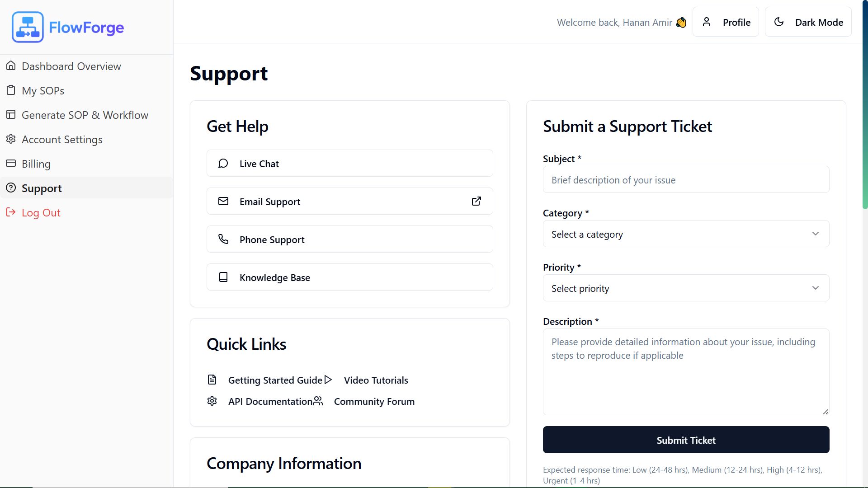Toggle Dark Mode on
The width and height of the screenshot is (868, 488).
(808, 22)
